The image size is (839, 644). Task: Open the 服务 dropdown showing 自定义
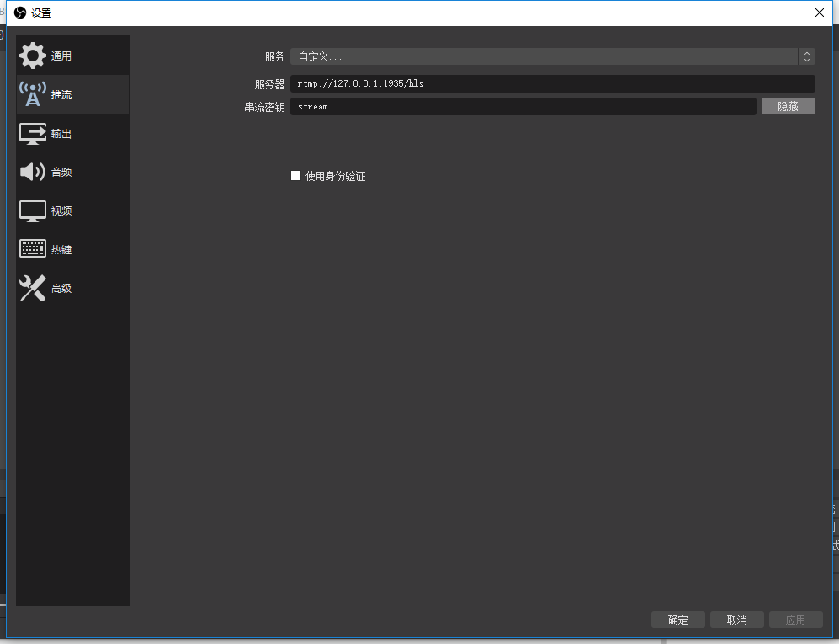click(x=553, y=56)
